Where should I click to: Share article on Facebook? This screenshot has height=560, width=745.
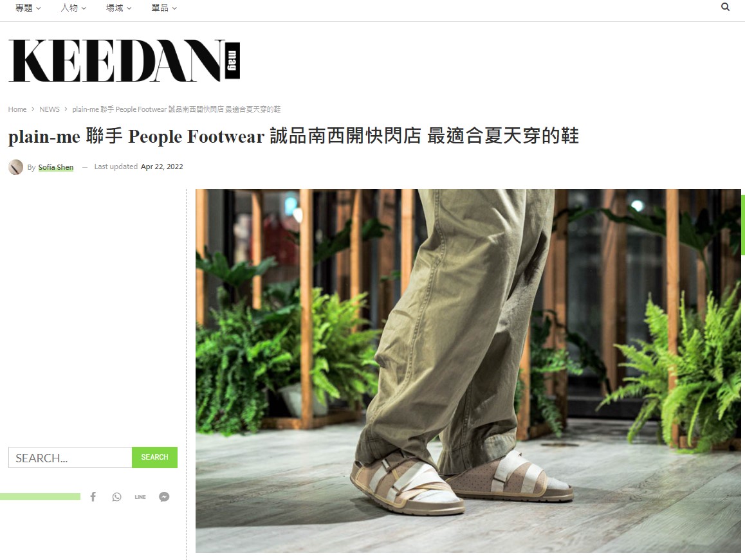click(x=93, y=497)
